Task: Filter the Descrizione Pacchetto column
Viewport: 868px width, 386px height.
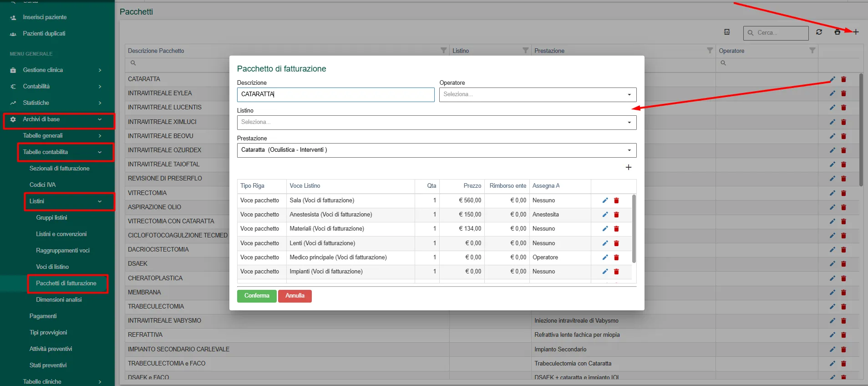Action: pyautogui.click(x=443, y=51)
